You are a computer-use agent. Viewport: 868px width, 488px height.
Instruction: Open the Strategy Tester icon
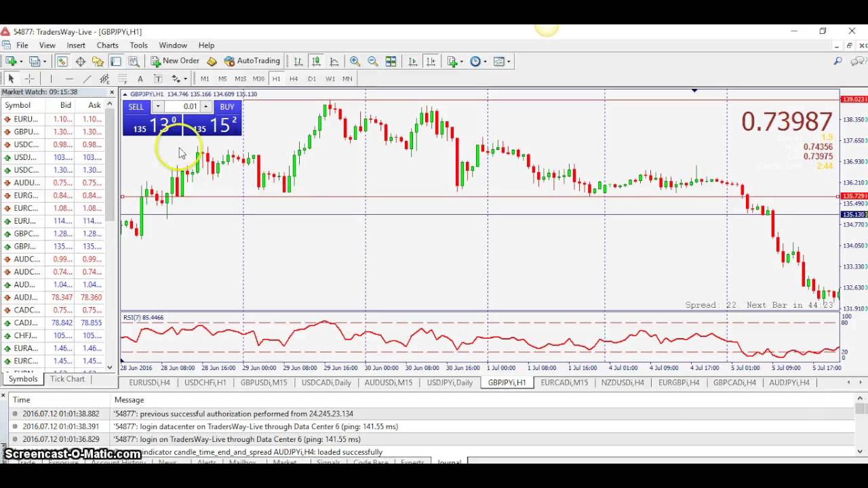pyautogui.click(x=134, y=61)
